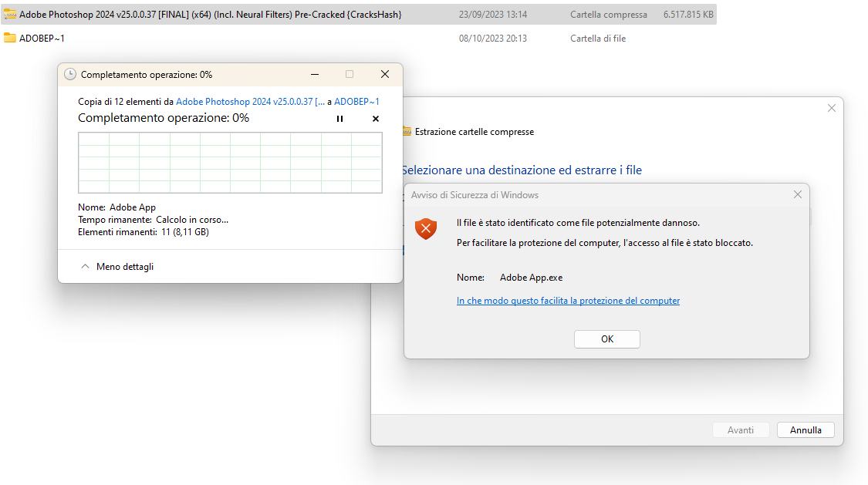Viewport: 868px width, 485px height.
Task: Click the Tempo rimanente Calcolo in corso text
Action: tap(154, 220)
